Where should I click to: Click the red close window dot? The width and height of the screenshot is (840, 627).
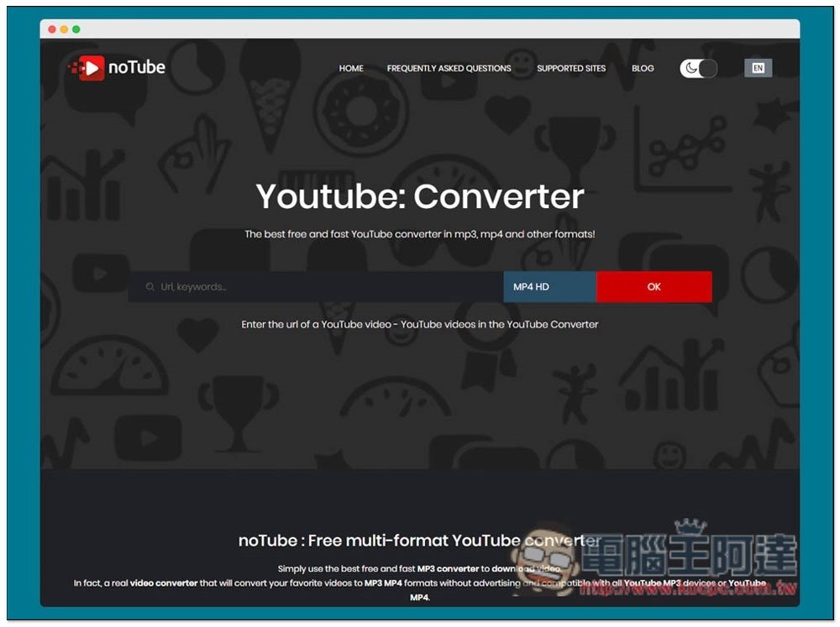[52, 29]
